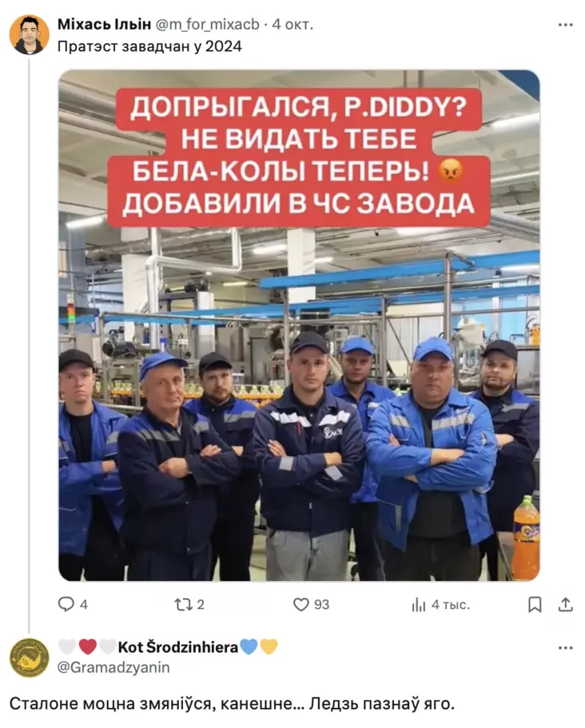Click the reply count number 4
Image resolution: width=585 pixels, height=728 pixels.
84,604
